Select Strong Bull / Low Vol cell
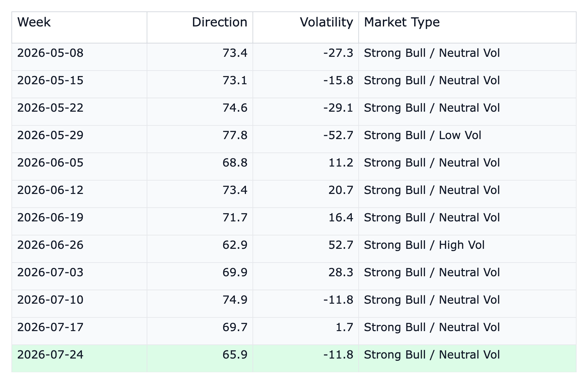This screenshot has width=588, height=384. click(x=467, y=139)
